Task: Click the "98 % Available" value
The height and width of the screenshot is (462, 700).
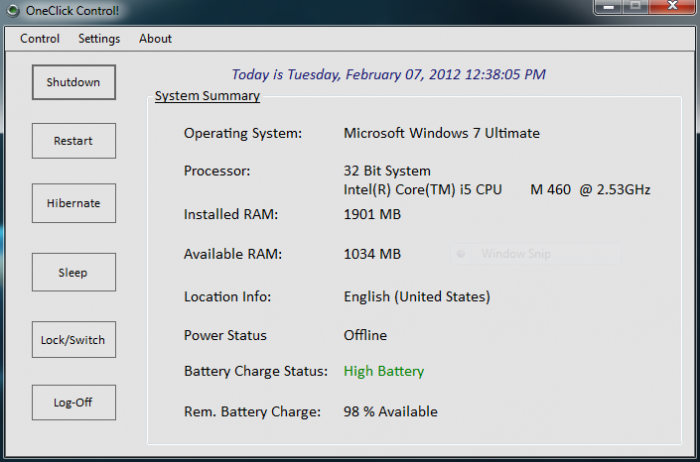Action: pos(391,412)
